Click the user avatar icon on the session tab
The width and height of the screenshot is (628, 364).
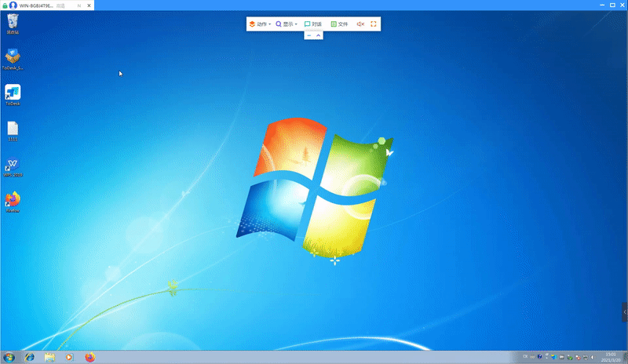tap(13, 5)
